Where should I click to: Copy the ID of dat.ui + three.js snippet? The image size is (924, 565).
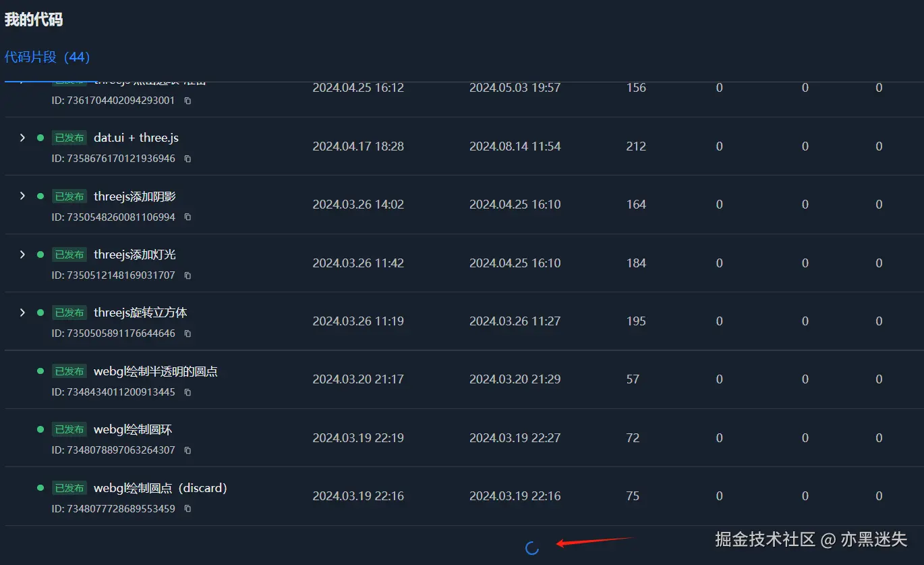click(186, 159)
